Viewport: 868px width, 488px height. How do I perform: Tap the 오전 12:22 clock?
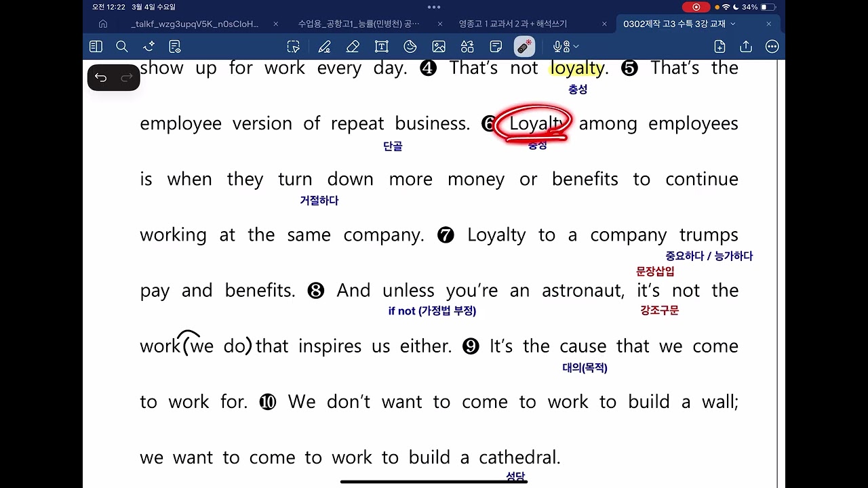pos(108,7)
